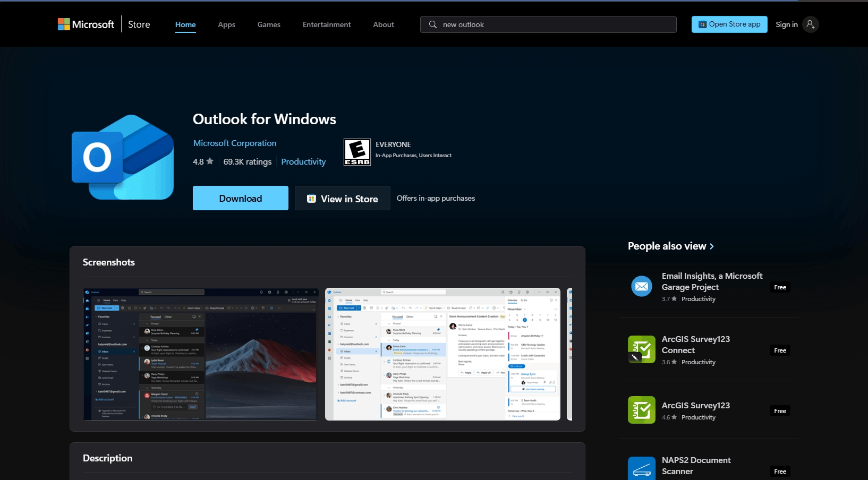Screen dimensions: 868x480
Task: Go to the Home tab
Action: point(185,24)
